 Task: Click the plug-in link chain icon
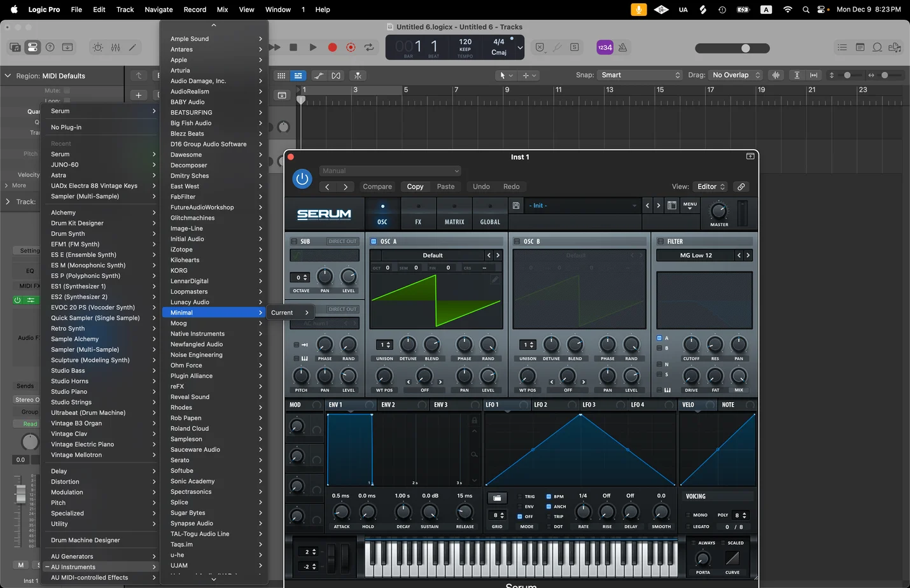(x=741, y=186)
